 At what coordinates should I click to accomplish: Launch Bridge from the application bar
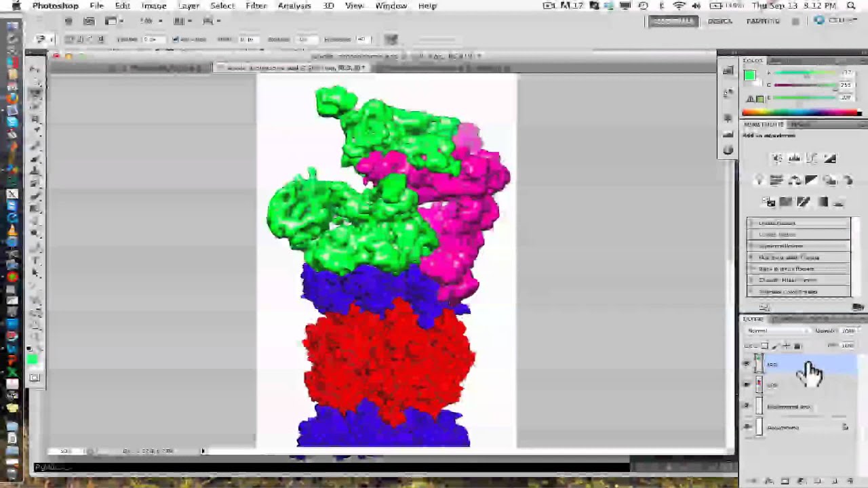(x=68, y=21)
